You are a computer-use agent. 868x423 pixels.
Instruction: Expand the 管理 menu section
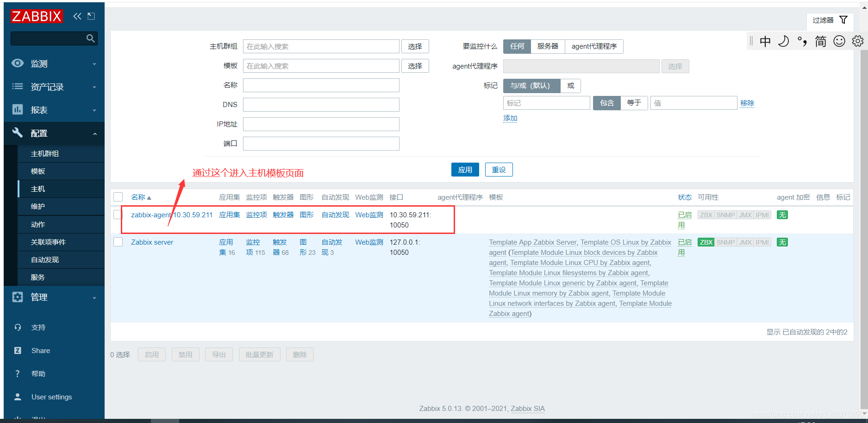[54, 297]
